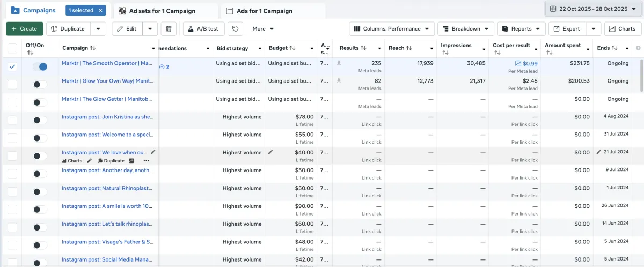Click the image icon in the hovered row actions

click(x=131, y=161)
